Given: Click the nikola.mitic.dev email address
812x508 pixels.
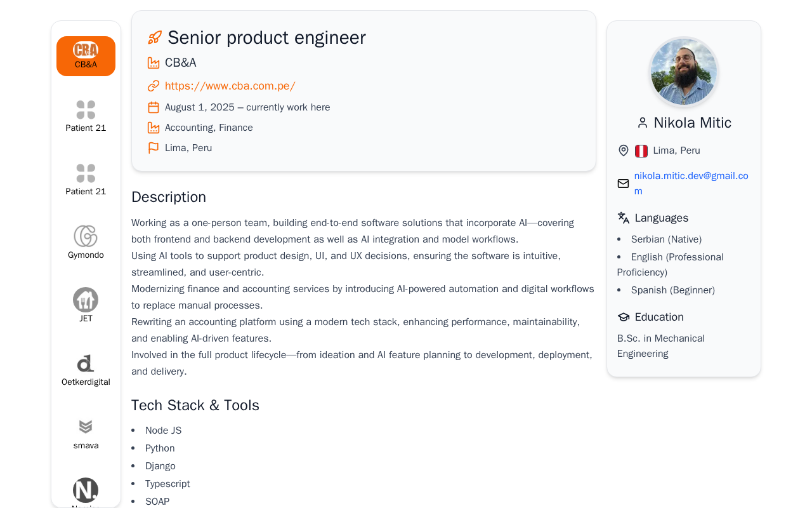Looking at the screenshot, I should [691, 183].
